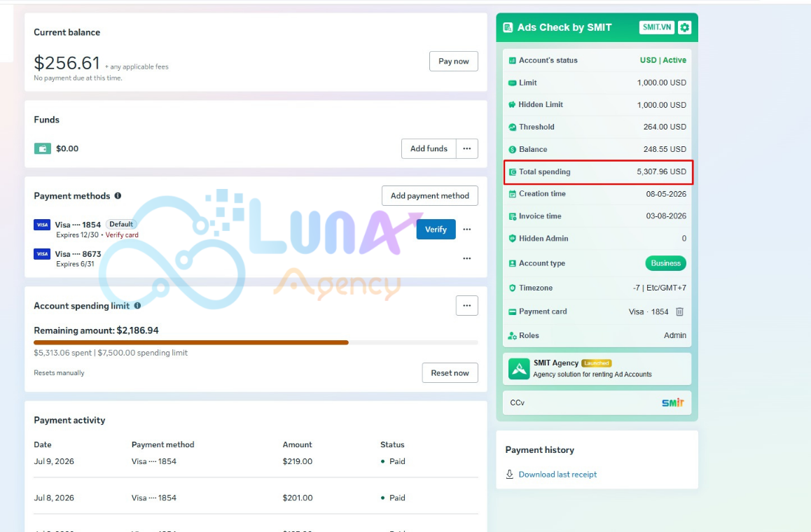Click the 03-08-2026 invoice time value
The image size is (811, 532).
click(666, 216)
